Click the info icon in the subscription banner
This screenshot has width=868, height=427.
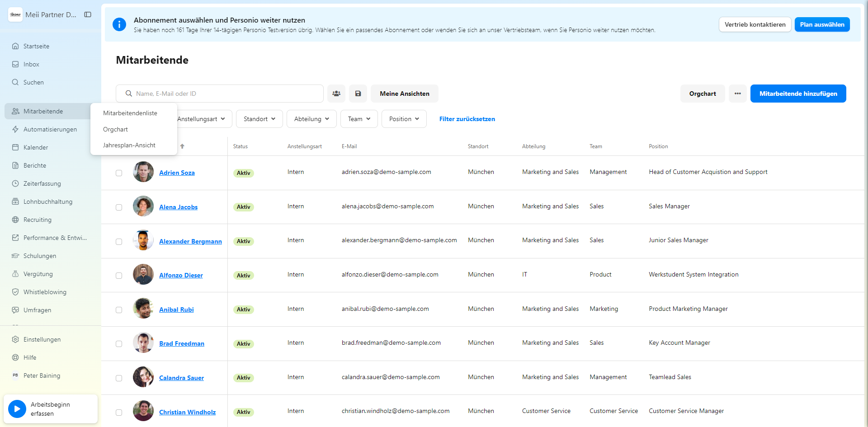(x=119, y=24)
